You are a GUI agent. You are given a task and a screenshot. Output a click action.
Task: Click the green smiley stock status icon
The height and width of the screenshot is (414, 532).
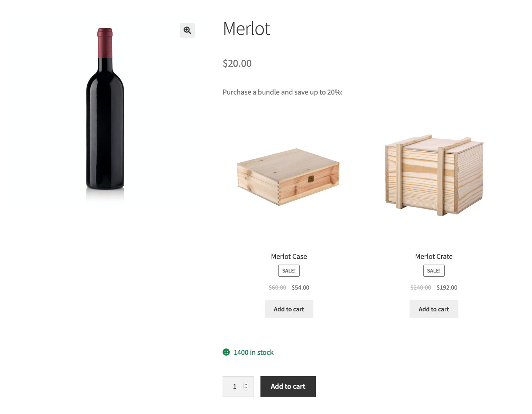click(226, 352)
